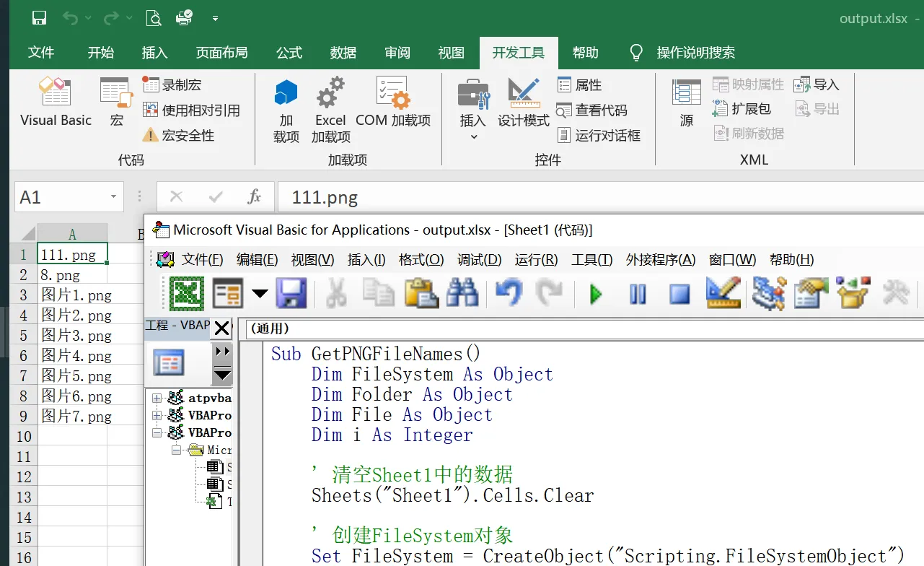Open macro security settings (宏安全性)
The height and width of the screenshot is (566, 924).
178,135
